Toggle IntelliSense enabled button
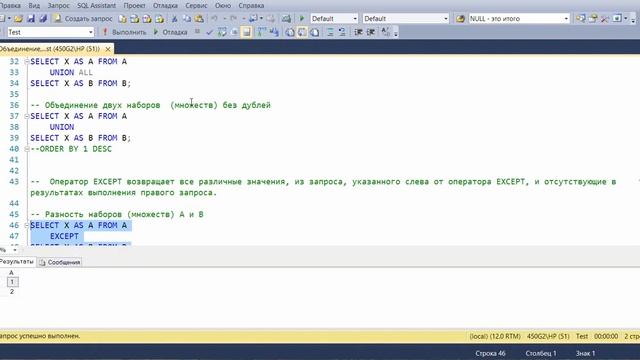The image size is (640, 360). [247, 32]
